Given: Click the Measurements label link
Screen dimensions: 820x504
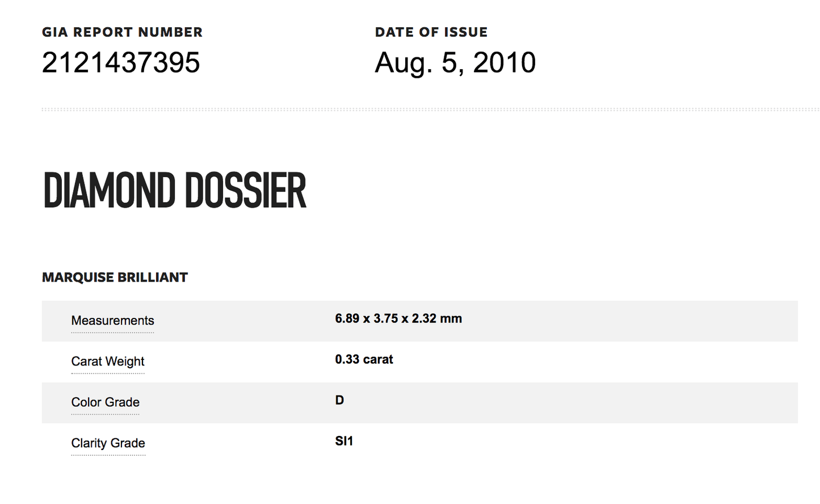Looking at the screenshot, I should (x=112, y=321).
